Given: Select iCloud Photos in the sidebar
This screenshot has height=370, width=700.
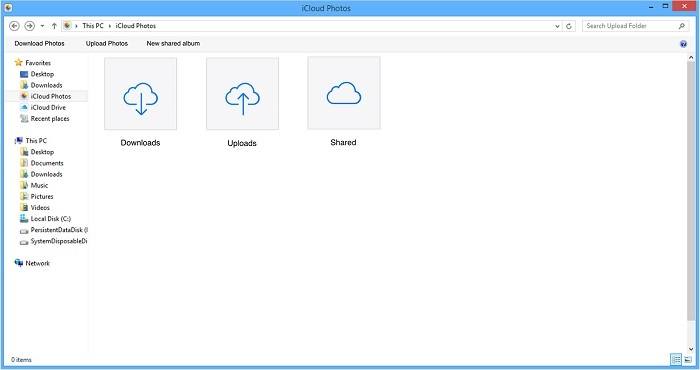Looking at the screenshot, I should (x=50, y=96).
